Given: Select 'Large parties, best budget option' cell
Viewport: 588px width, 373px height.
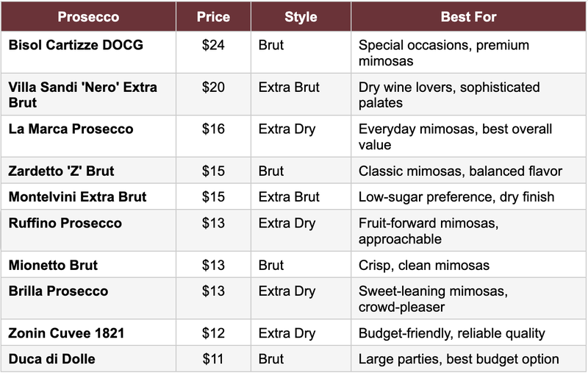Looking at the screenshot, I should point(459,360).
